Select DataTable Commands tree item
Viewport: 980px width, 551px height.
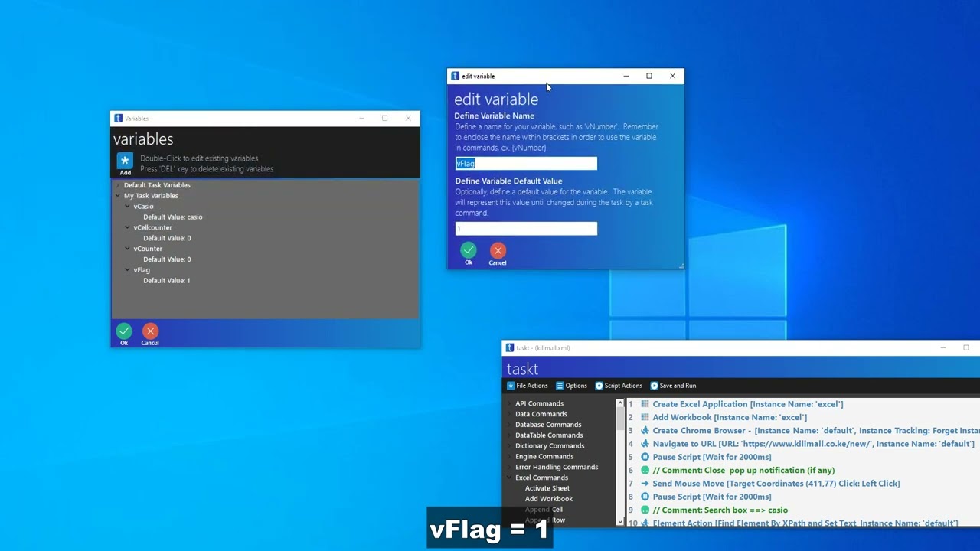[549, 435]
